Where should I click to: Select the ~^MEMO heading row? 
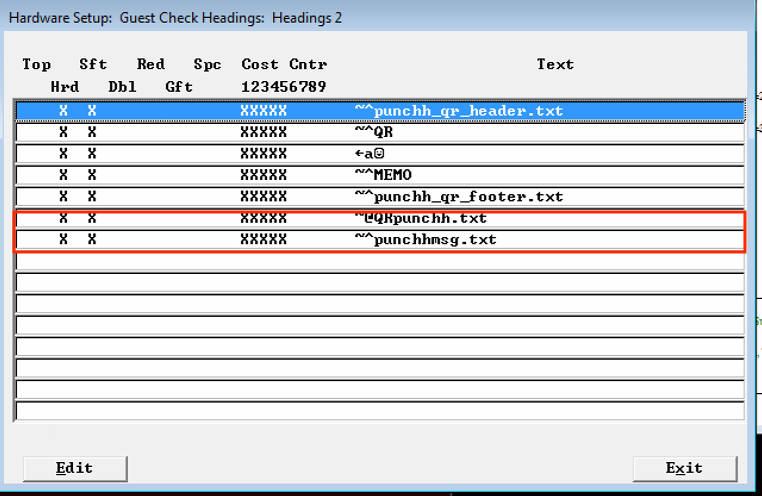pyautogui.click(x=380, y=175)
